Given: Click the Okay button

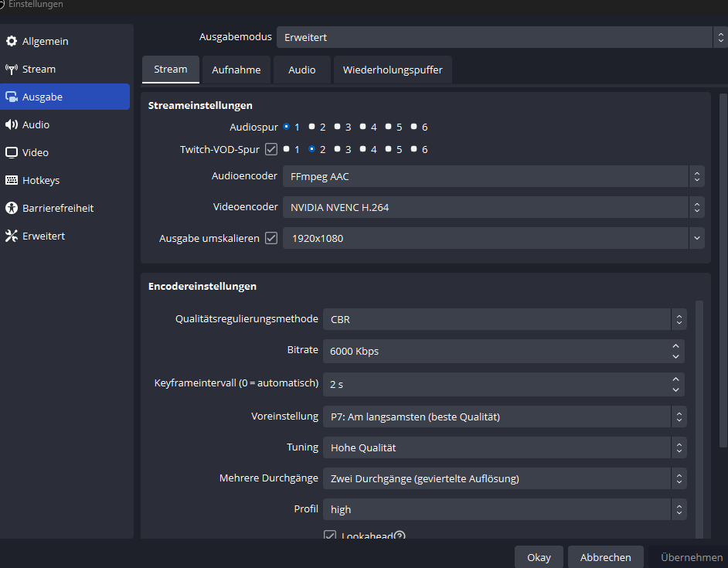Looking at the screenshot, I should tap(539, 557).
